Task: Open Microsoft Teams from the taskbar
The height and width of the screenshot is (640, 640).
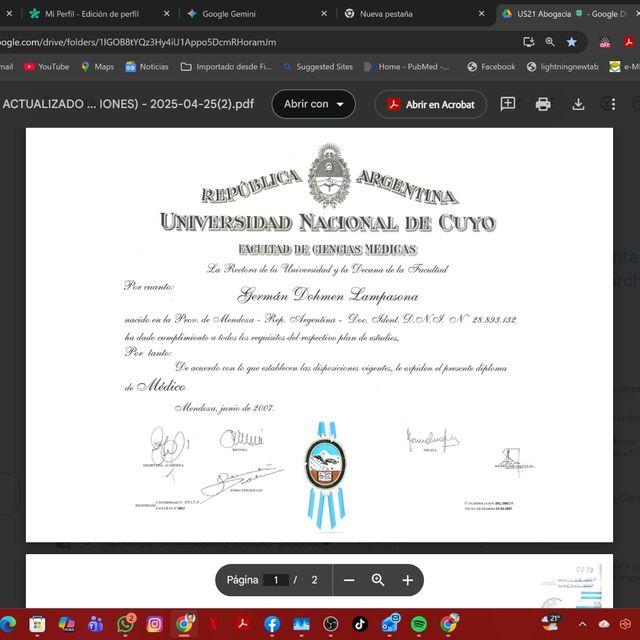Action: (96, 624)
